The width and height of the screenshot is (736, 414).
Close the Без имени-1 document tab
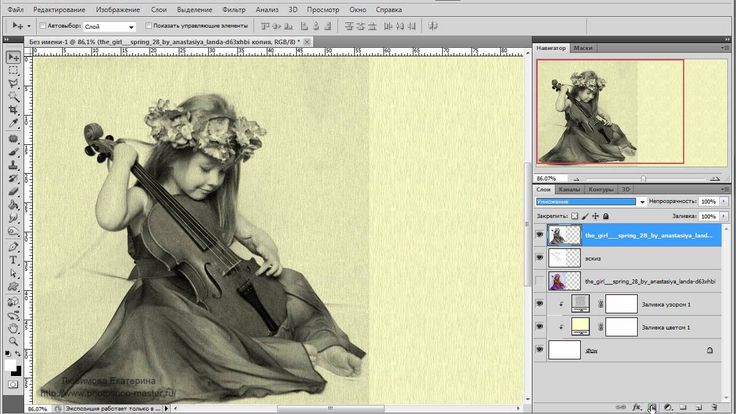click(x=307, y=42)
